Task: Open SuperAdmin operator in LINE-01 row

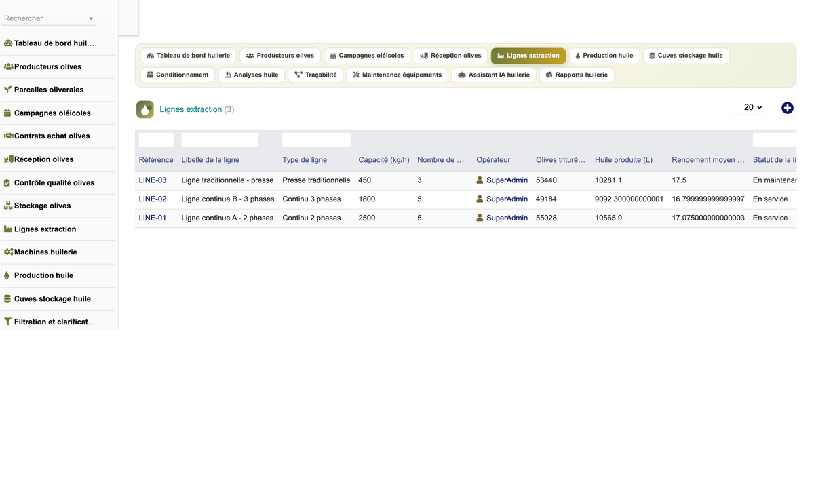Action: (x=507, y=218)
